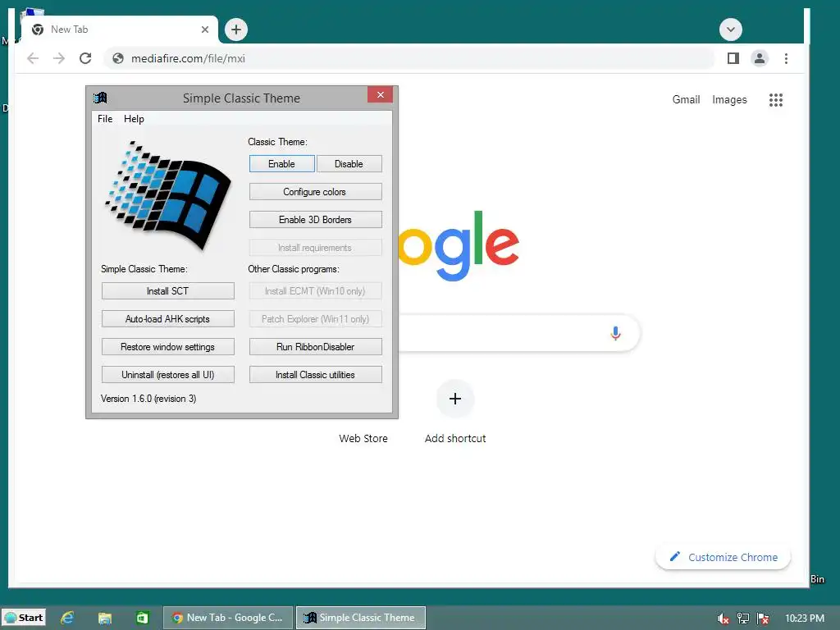
Task: Open the Web Store shortcut
Action: (363, 438)
